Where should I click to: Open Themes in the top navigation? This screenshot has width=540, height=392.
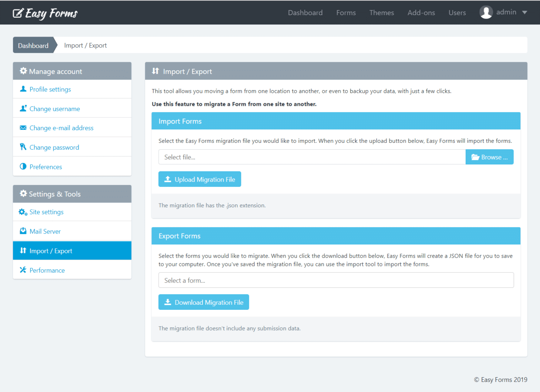pyautogui.click(x=382, y=13)
